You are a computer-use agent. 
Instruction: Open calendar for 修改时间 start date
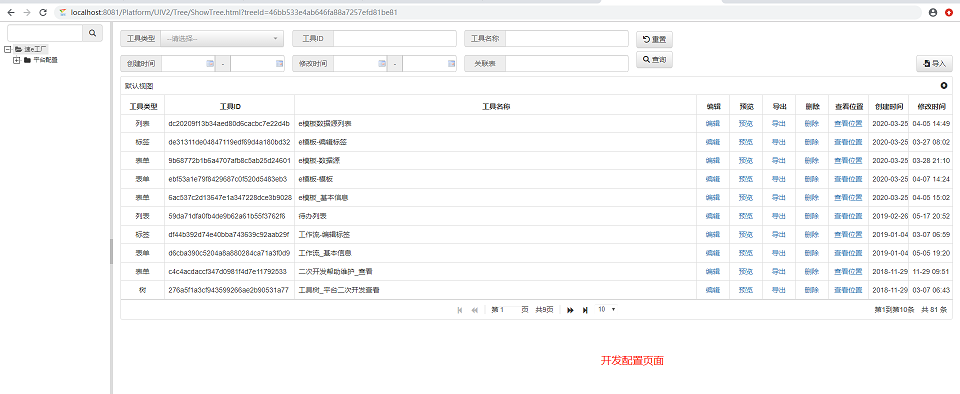(x=382, y=64)
